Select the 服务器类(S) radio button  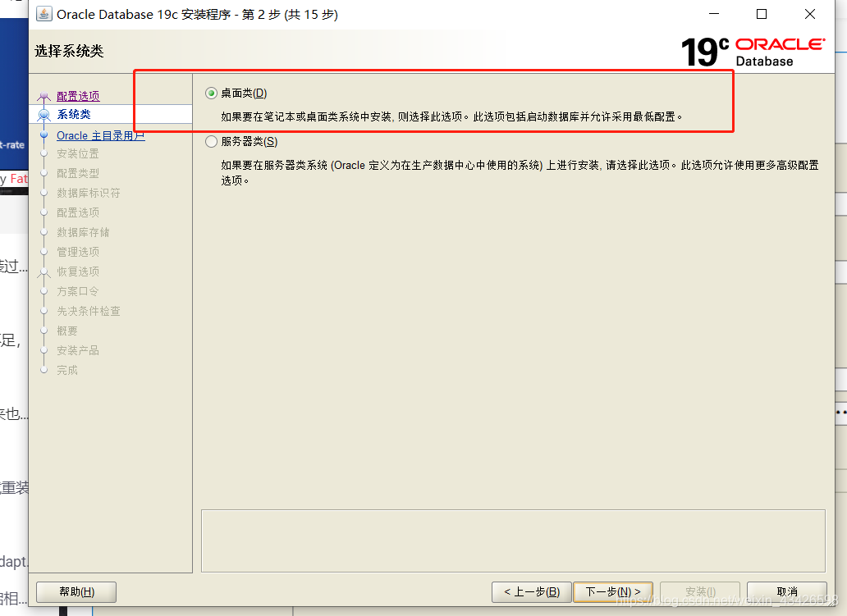click(211, 141)
